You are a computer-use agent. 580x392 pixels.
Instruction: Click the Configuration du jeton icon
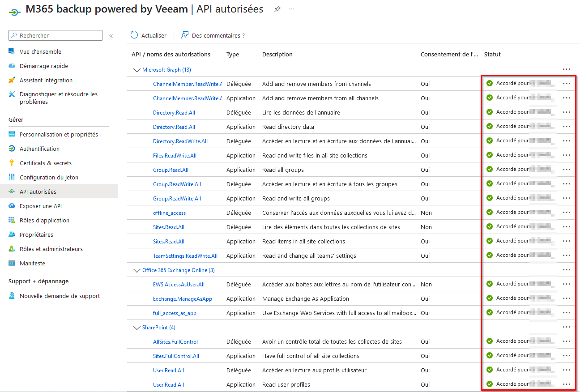click(x=12, y=177)
